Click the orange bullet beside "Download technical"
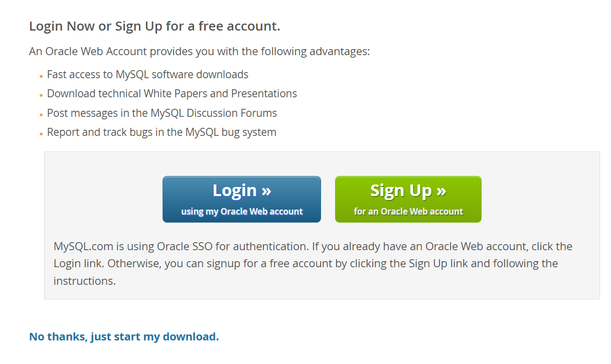611x364 pixels. pyautogui.click(x=41, y=95)
